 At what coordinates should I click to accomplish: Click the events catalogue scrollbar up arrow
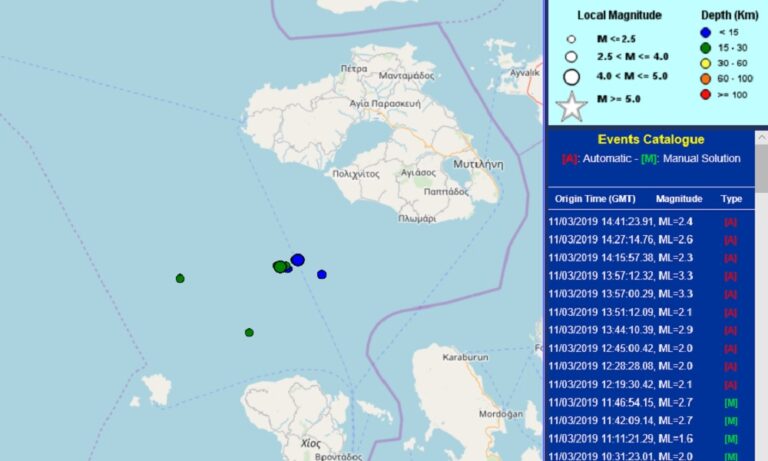point(761,136)
